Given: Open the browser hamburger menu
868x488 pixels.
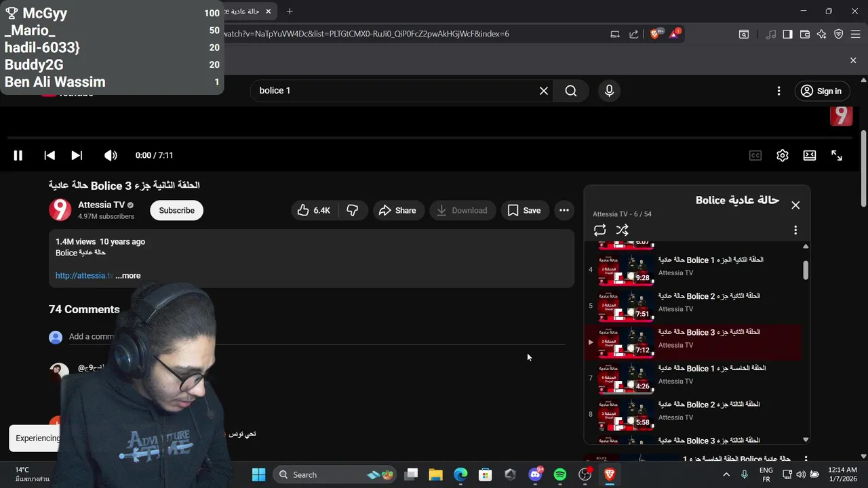Looking at the screenshot, I should pos(854,34).
